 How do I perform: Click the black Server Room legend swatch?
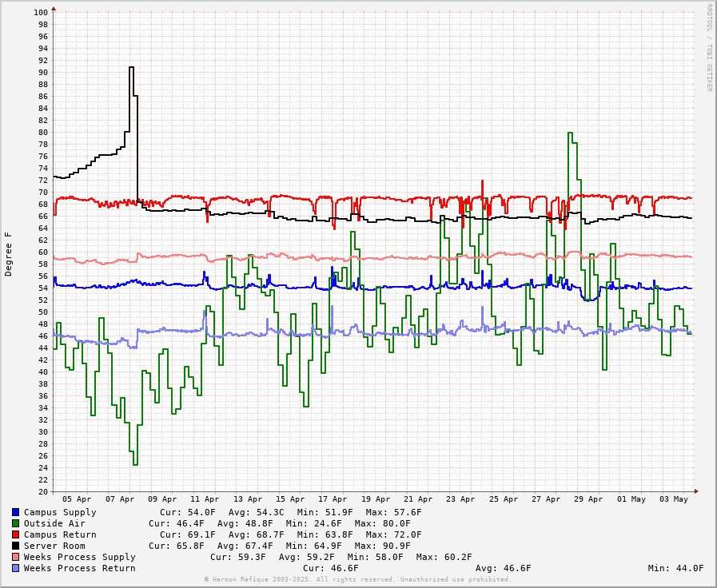[x=15, y=546]
